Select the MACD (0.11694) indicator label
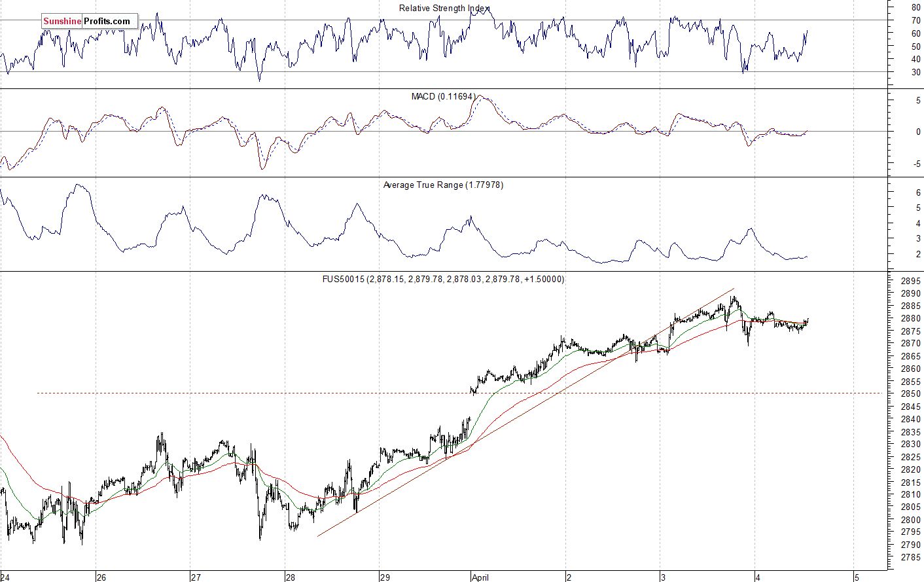Screen dimensions: 924x582 click(443, 96)
